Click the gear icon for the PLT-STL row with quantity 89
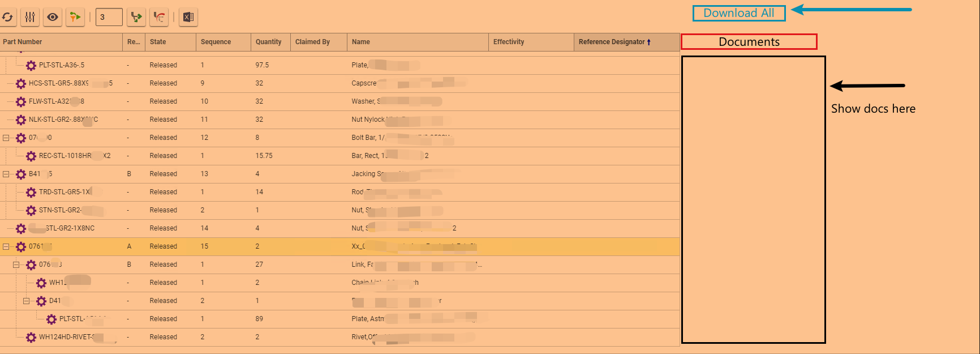The height and width of the screenshot is (354, 980). pyautogui.click(x=51, y=319)
